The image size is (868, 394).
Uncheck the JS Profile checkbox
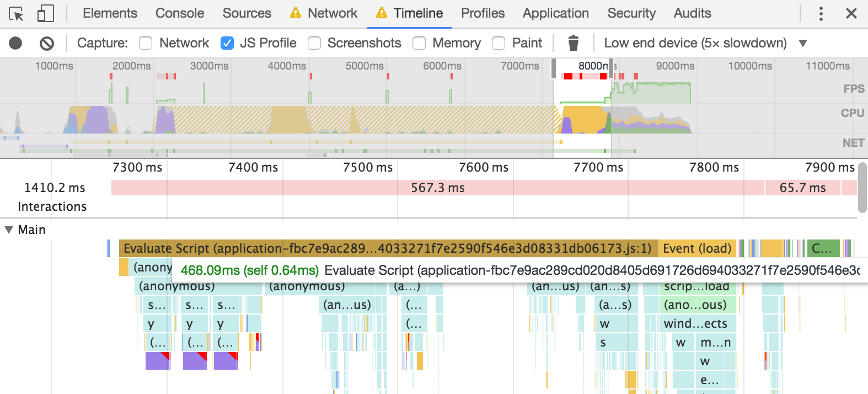[x=227, y=43]
